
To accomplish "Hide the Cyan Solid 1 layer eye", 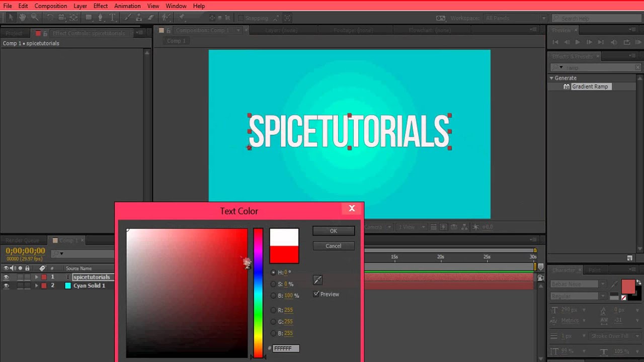I will click(6, 286).
